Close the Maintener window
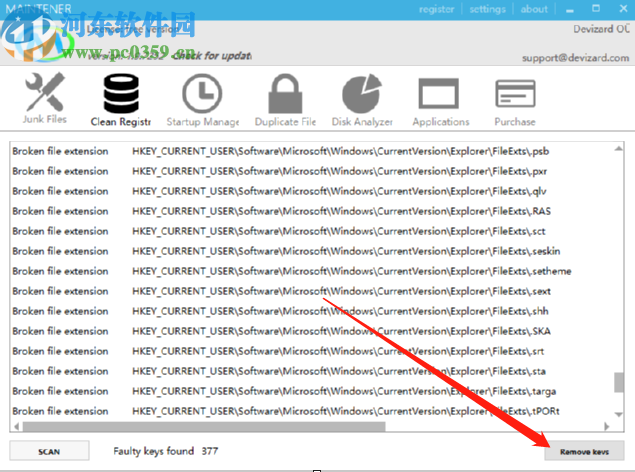 coord(623,8)
